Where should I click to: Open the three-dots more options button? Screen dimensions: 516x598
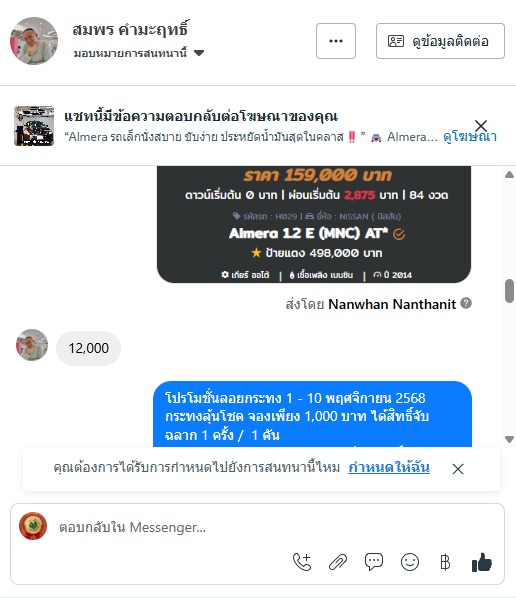[x=336, y=41]
